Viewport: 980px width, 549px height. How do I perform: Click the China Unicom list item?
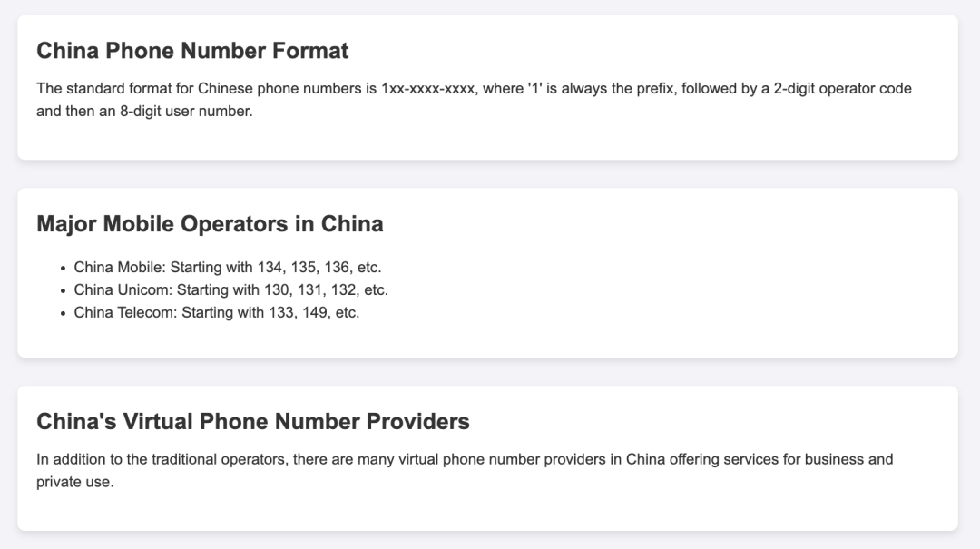click(230, 289)
